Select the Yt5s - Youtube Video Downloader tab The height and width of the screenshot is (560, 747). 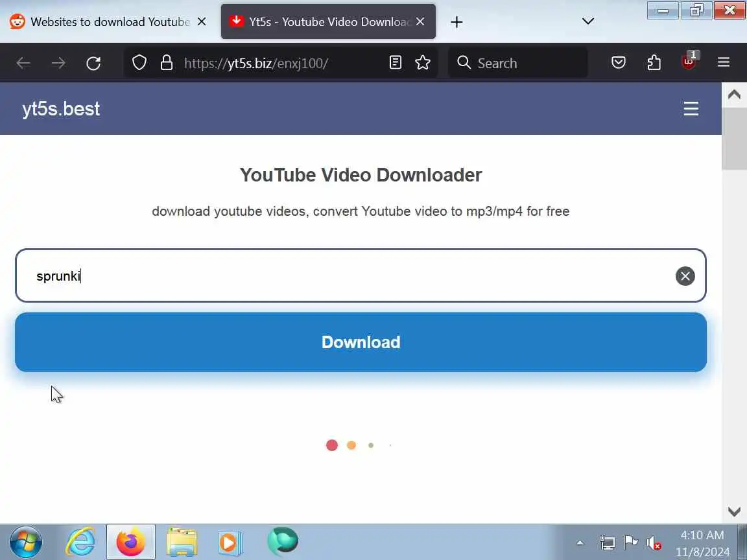coord(327,21)
